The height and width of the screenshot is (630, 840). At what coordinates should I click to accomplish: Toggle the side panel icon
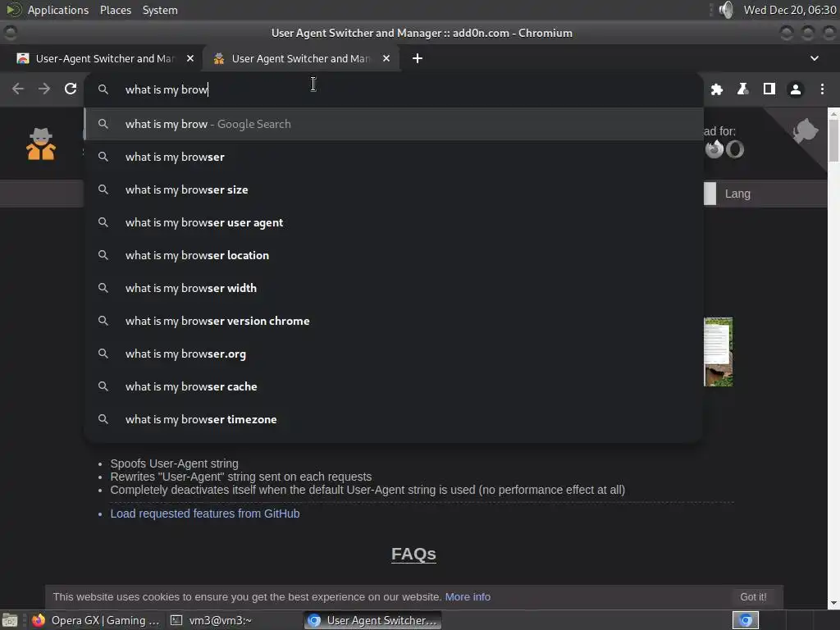point(769,89)
